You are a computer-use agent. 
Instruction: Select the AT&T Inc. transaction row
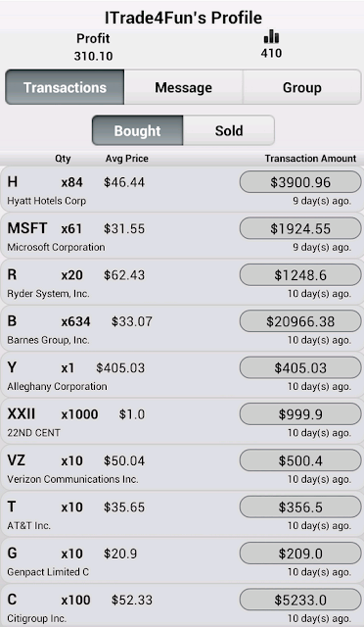pos(182,513)
